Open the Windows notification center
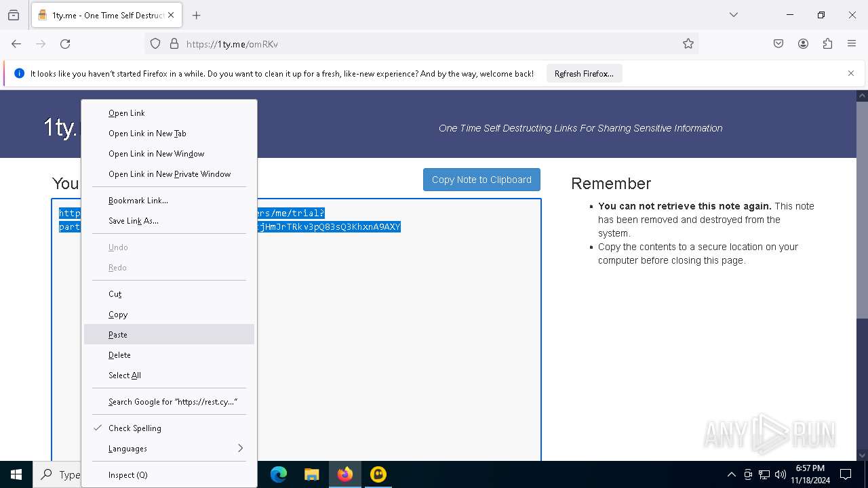 click(846, 474)
